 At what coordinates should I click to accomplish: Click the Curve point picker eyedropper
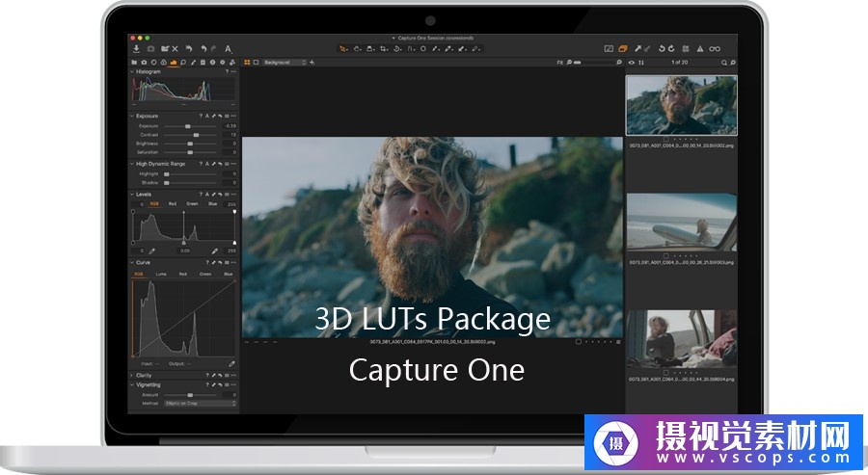(231, 364)
